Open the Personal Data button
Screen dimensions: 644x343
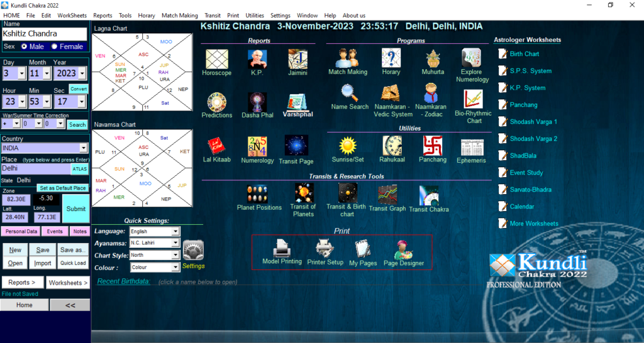pyautogui.click(x=21, y=231)
